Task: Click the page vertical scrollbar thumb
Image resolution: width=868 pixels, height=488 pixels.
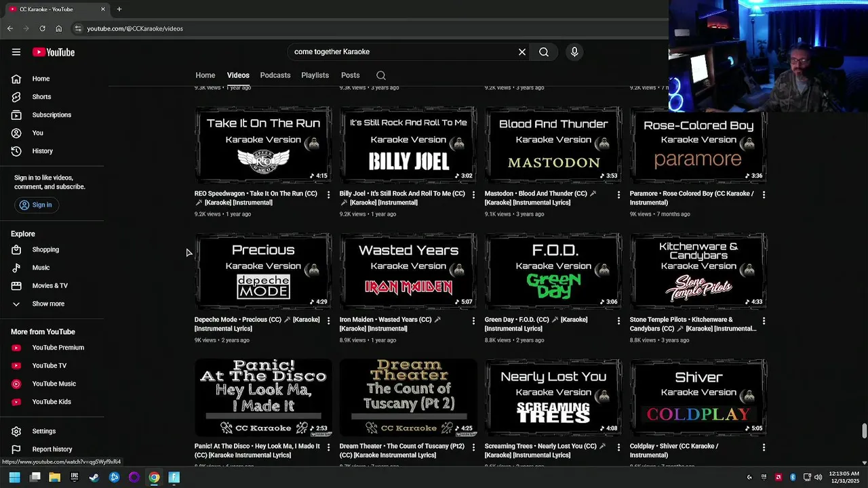Action: tap(864, 431)
